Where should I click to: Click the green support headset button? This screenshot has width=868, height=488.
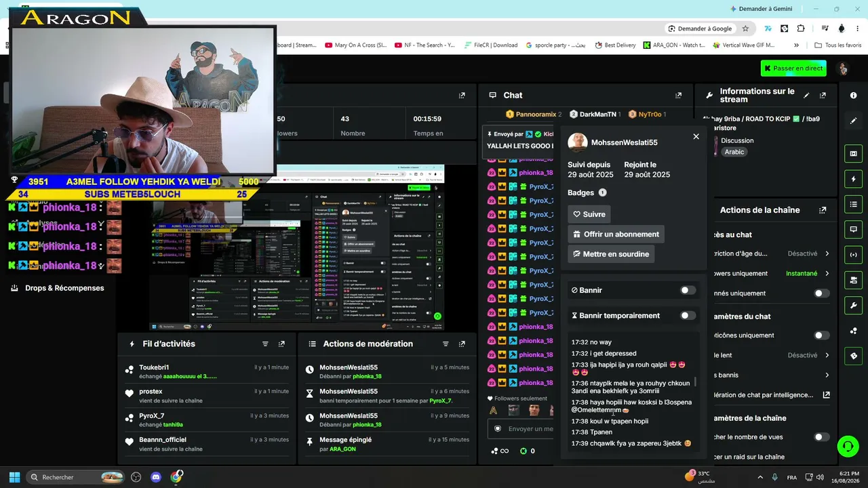pos(848,446)
